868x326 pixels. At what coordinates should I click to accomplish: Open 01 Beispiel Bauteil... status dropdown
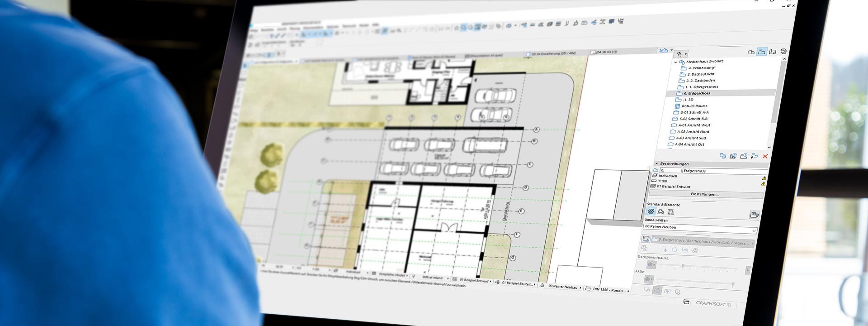click(515, 283)
